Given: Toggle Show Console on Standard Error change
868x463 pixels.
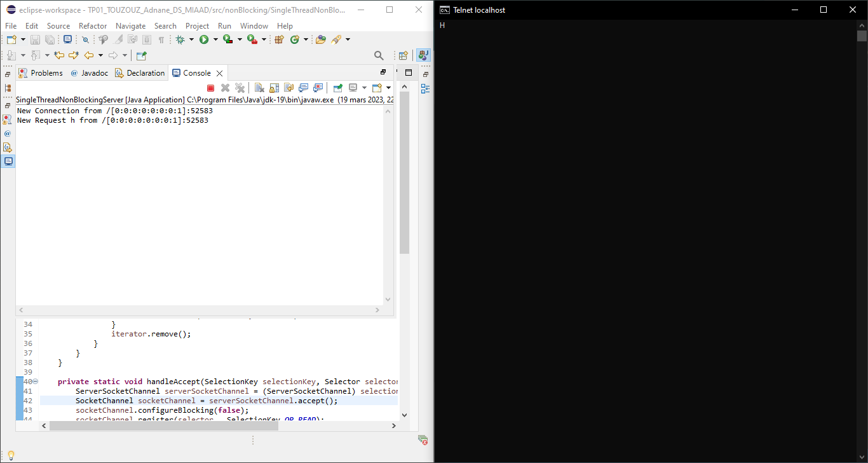Looking at the screenshot, I should pos(318,88).
